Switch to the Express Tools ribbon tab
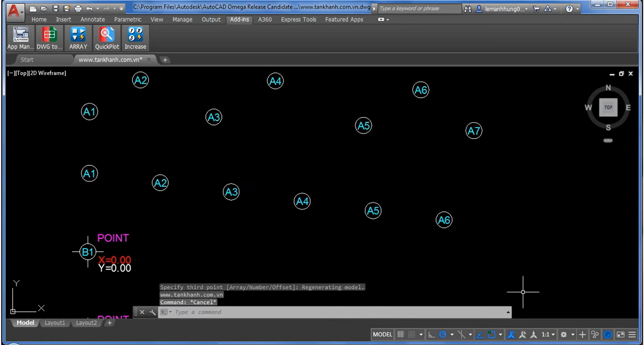644x345 pixels. [298, 19]
